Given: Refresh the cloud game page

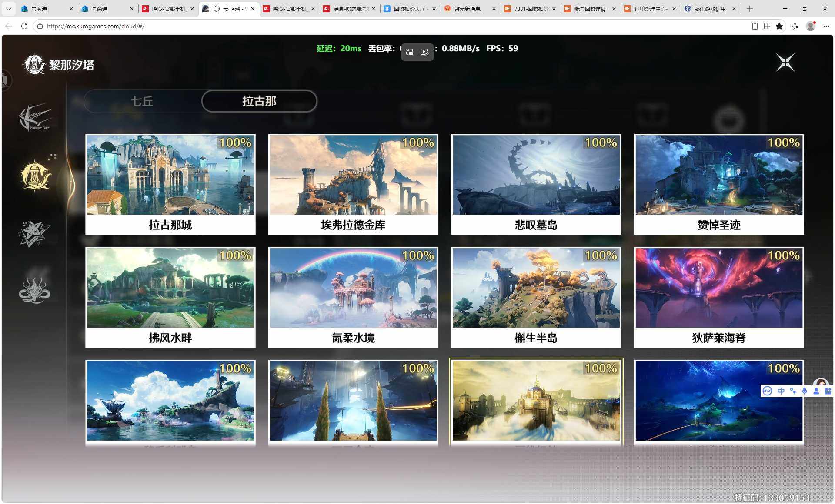Looking at the screenshot, I should click(24, 26).
